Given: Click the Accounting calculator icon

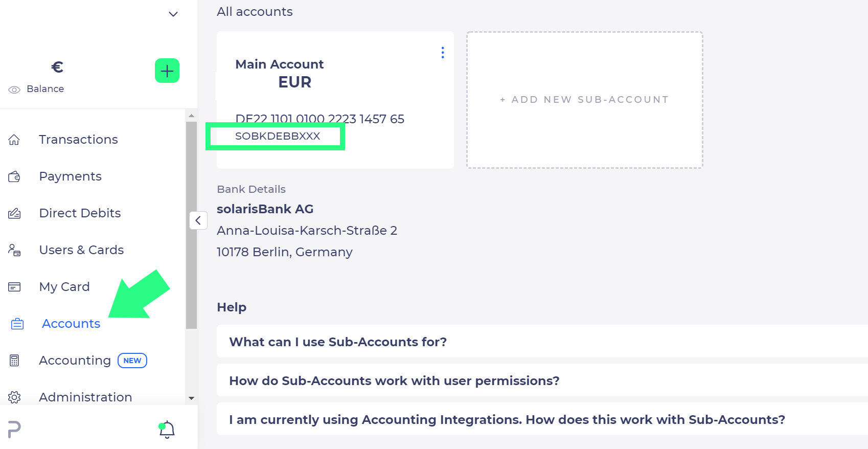Looking at the screenshot, I should [x=14, y=361].
